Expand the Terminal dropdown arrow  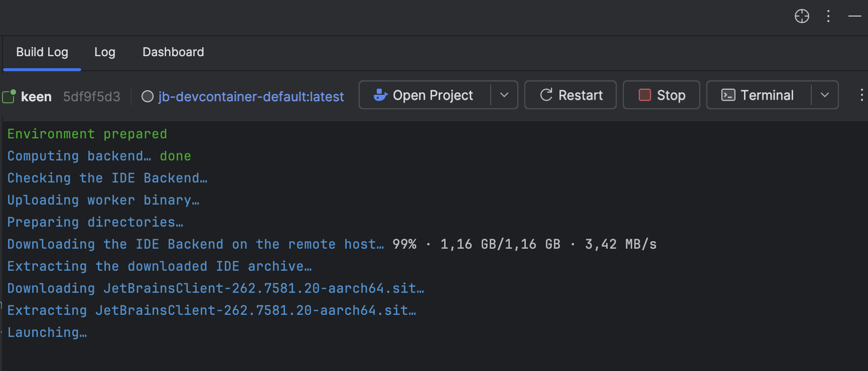(x=825, y=95)
